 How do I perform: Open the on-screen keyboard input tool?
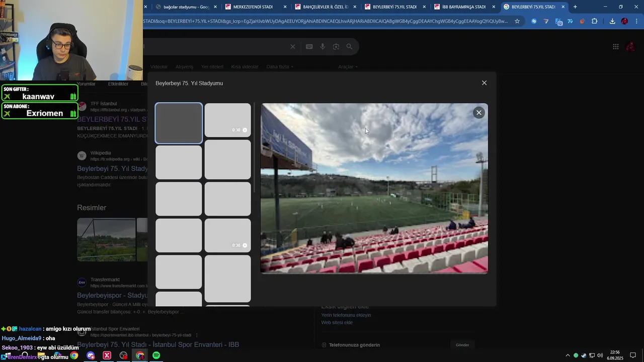pyautogui.click(x=309, y=47)
